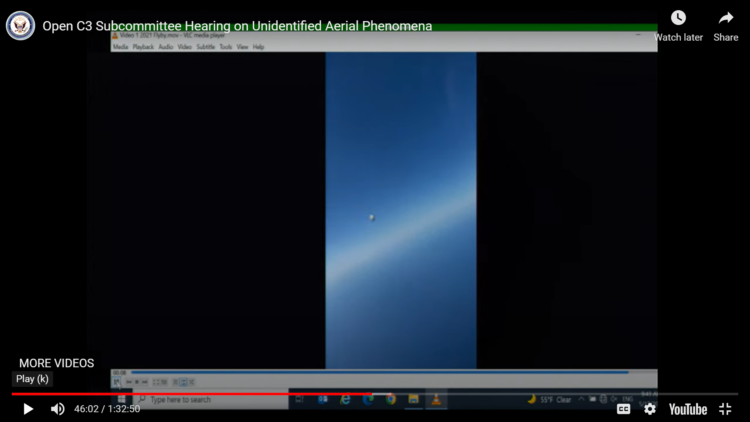
Task: Open the Video menu in VLC
Action: [x=185, y=47]
